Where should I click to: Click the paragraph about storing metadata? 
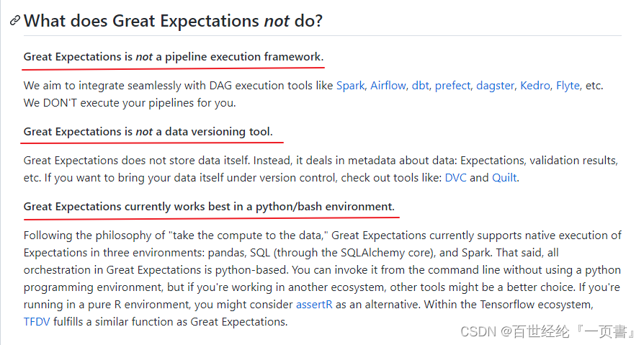click(x=321, y=169)
